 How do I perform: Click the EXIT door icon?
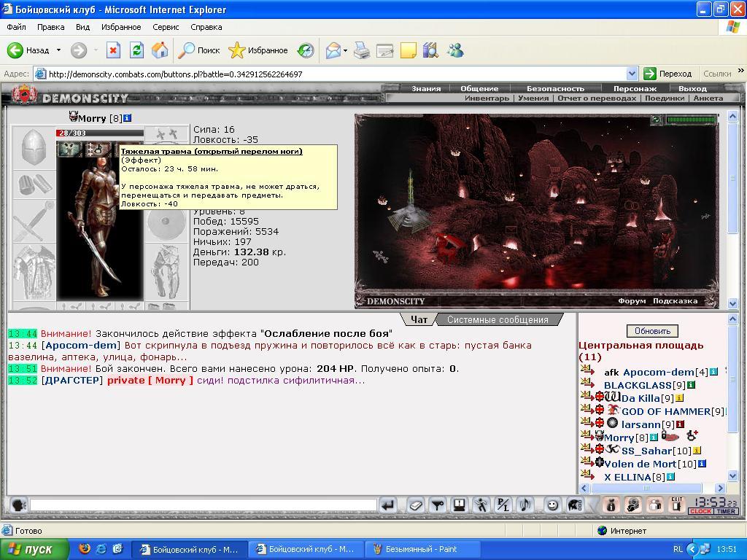[x=676, y=505]
